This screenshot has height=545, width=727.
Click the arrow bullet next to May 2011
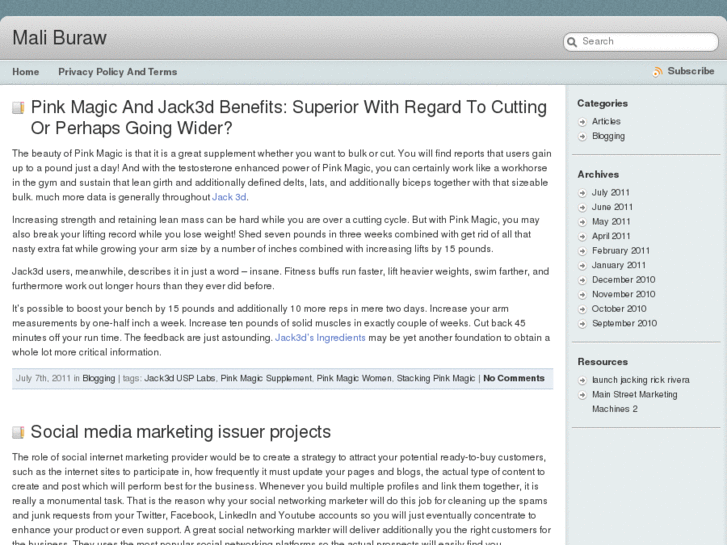point(583,222)
